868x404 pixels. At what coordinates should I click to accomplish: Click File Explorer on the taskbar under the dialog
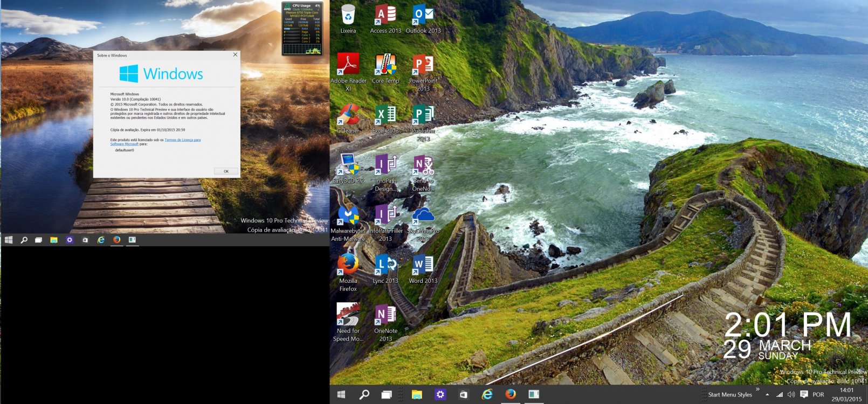pos(54,240)
